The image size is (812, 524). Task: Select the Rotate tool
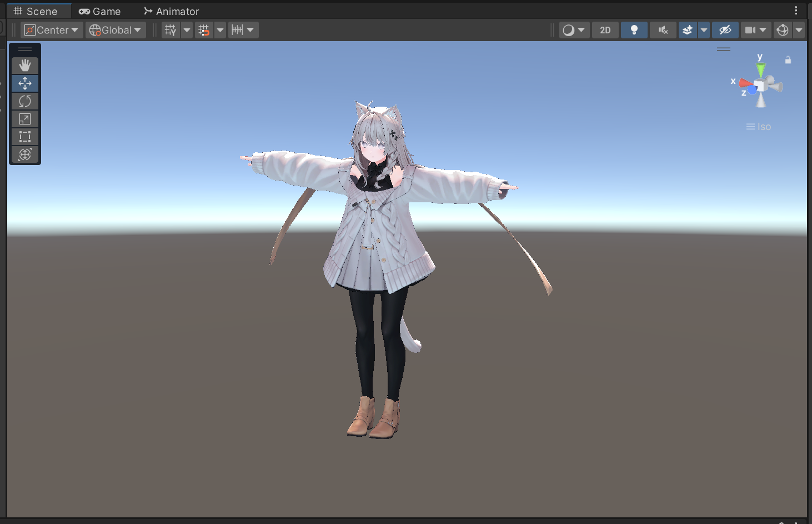[x=25, y=101]
